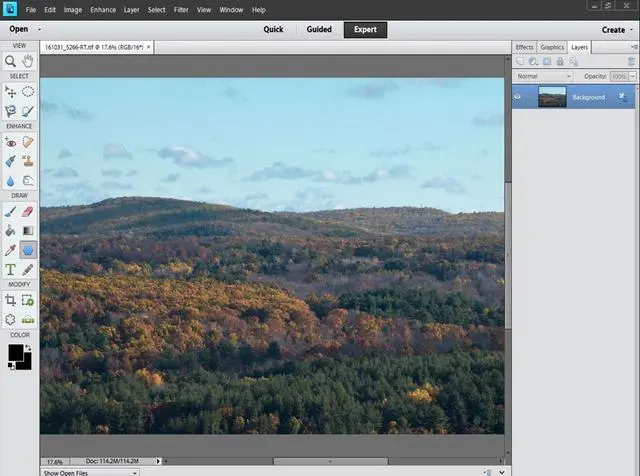Select the Gradient tool
Screen dimensions: 640x476
(x=28, y=231)
